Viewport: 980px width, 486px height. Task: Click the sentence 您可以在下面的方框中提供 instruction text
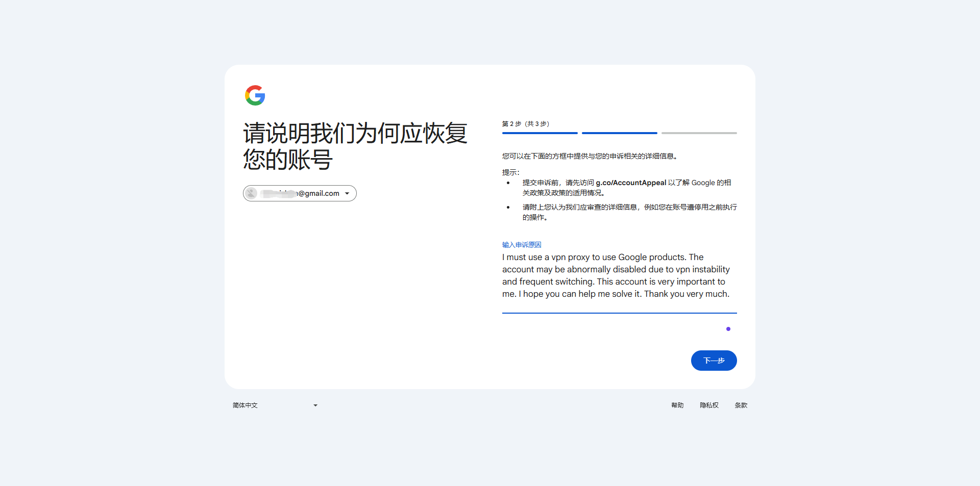click(591, 156)
